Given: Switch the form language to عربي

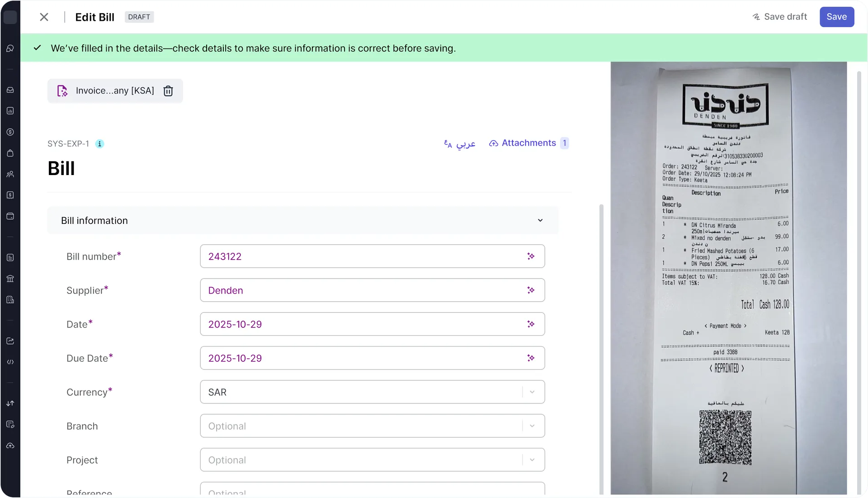Looking at the screenshot, I should pos(460,144).
